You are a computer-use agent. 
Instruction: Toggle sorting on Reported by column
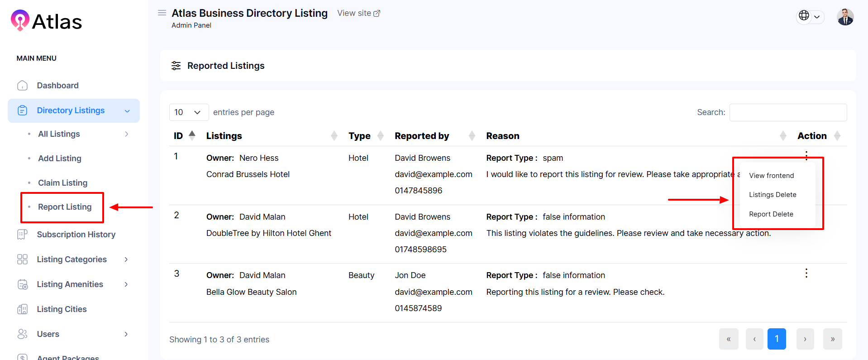click(472, 136)
